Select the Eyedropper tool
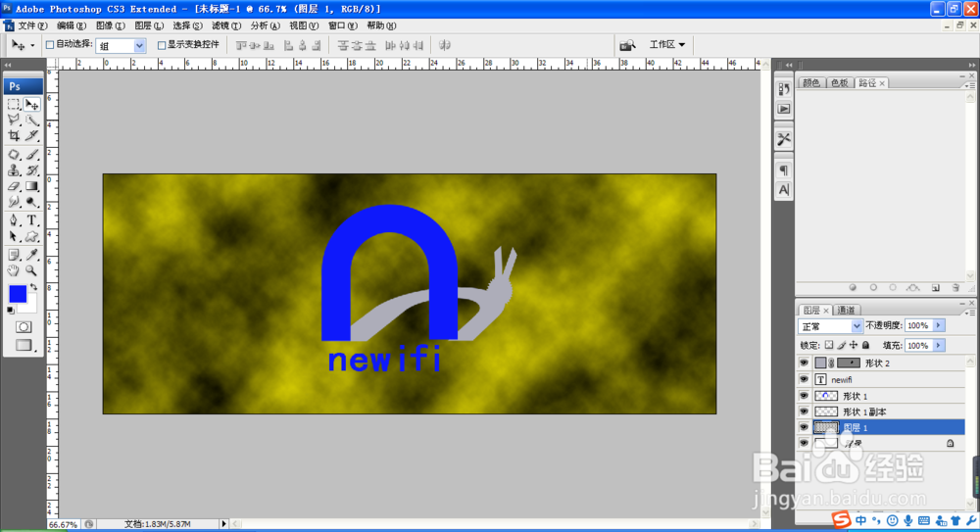980x532 pixels. (x=32, y=255)
